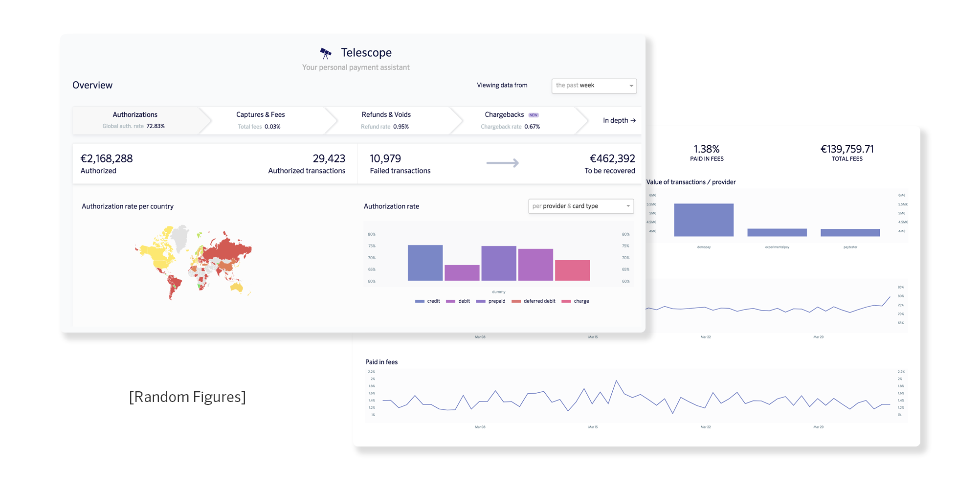Viewport: 980px width, 491px height.
Task: Click the pink charge bar in chart
Action: [x=572, y=270]
